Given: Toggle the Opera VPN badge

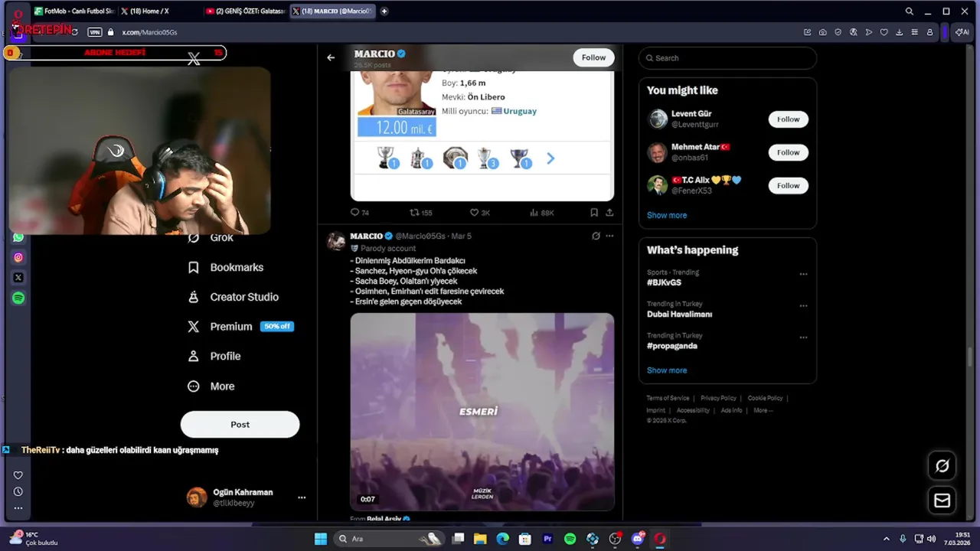Looking at the screenshot, I should (95, 32).
